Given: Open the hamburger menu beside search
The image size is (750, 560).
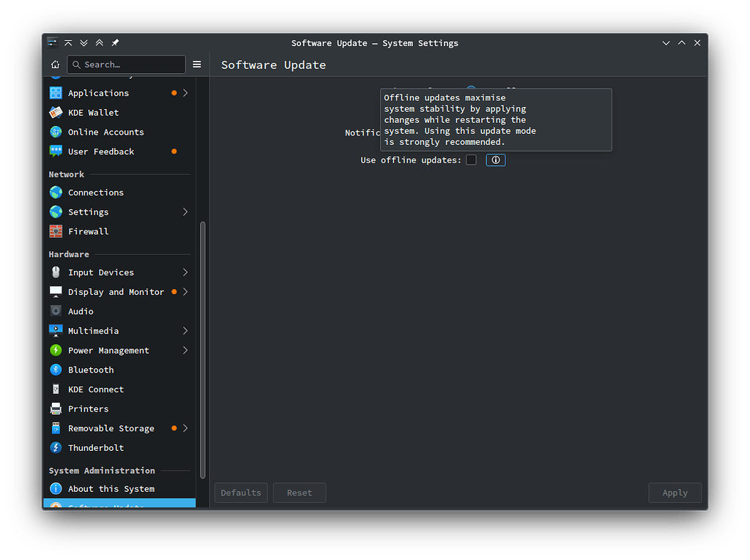Looking at the screenshot, I should click(x=196, y=64).
